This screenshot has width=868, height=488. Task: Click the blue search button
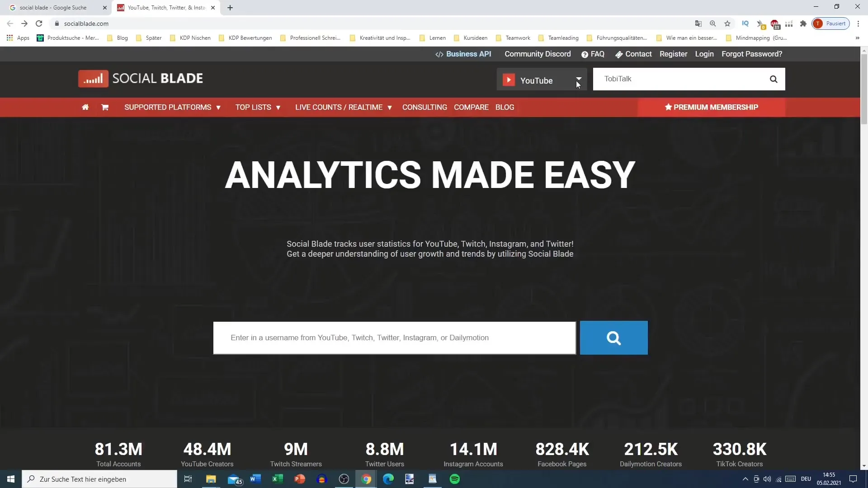point(613,338)
